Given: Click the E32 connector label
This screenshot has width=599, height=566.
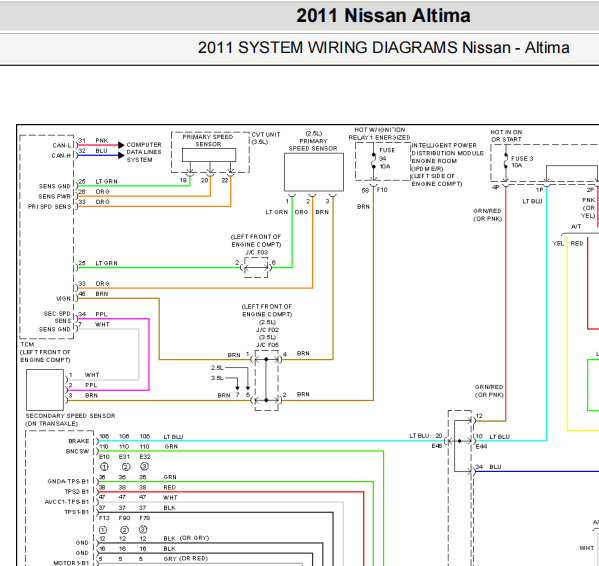Looking at the screenshot, I should (145, 457).
